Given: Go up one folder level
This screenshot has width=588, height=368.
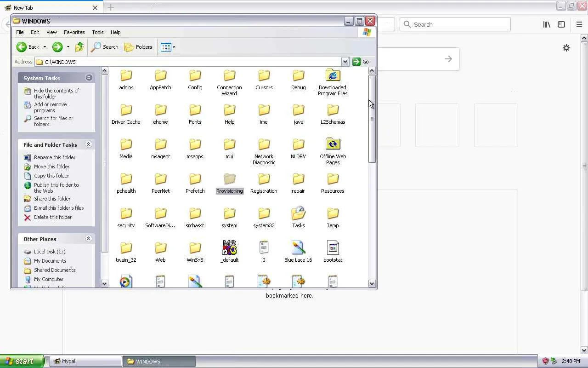Looking at the screenshot, I should pyautogui.click(x=79, y=47).
